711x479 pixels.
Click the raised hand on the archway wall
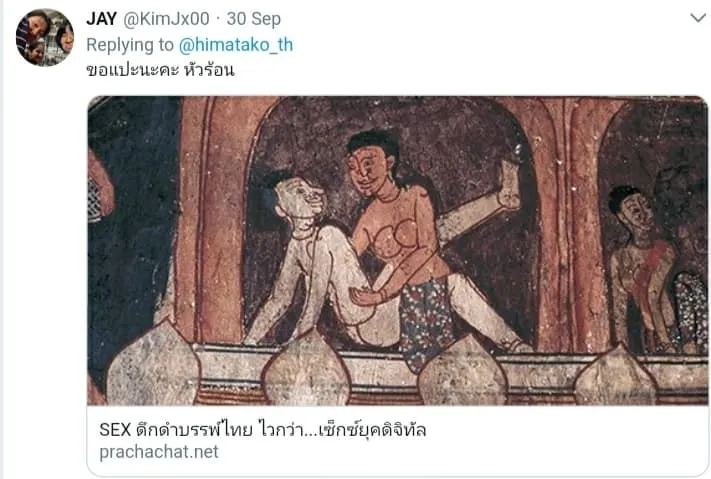509,186
